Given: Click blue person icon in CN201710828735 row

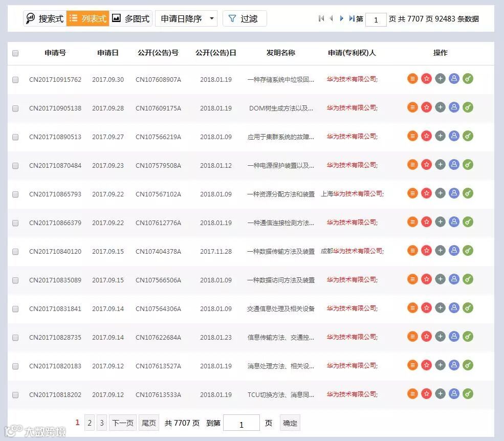Looking at the screenshot, I should pyautogui.click(x=454, y=336).
